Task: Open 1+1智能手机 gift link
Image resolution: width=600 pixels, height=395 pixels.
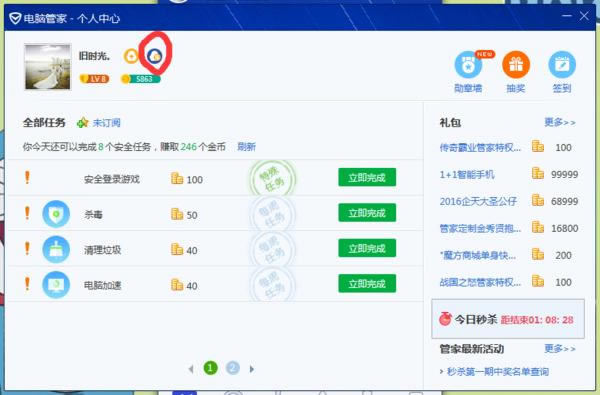Action: (x=467, y=175)
